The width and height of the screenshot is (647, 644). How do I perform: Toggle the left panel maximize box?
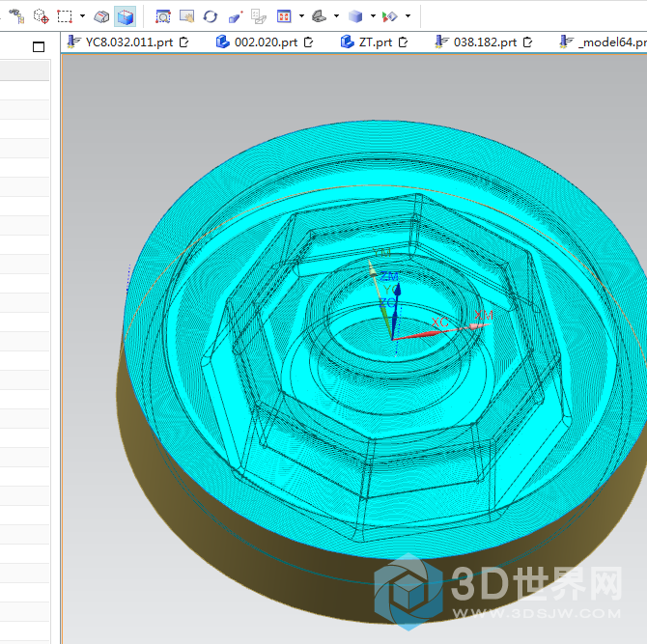(x=39, y=46)
